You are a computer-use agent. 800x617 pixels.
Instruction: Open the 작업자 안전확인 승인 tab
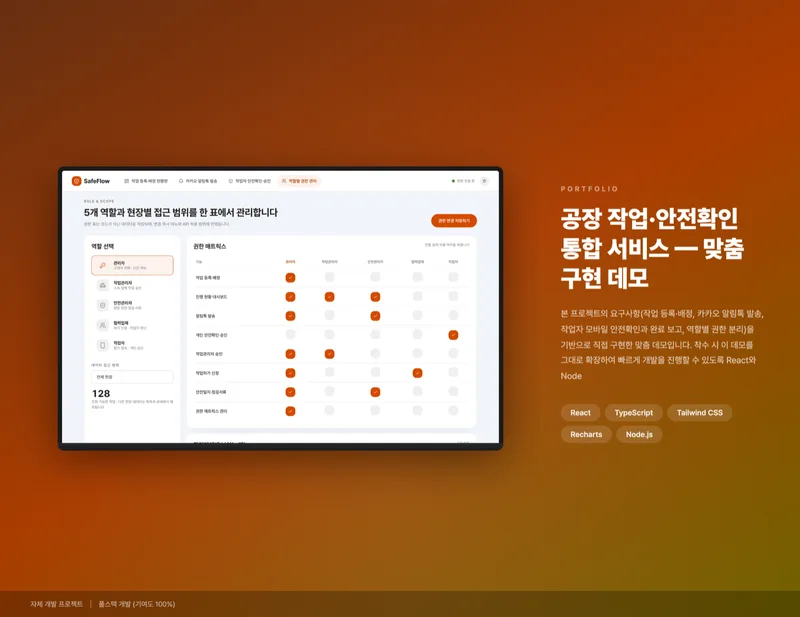click(249, 181)
